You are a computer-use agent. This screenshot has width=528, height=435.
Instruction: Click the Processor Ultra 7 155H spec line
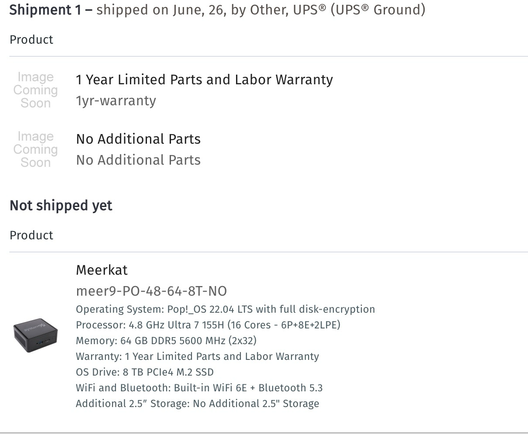pos(208,325)
